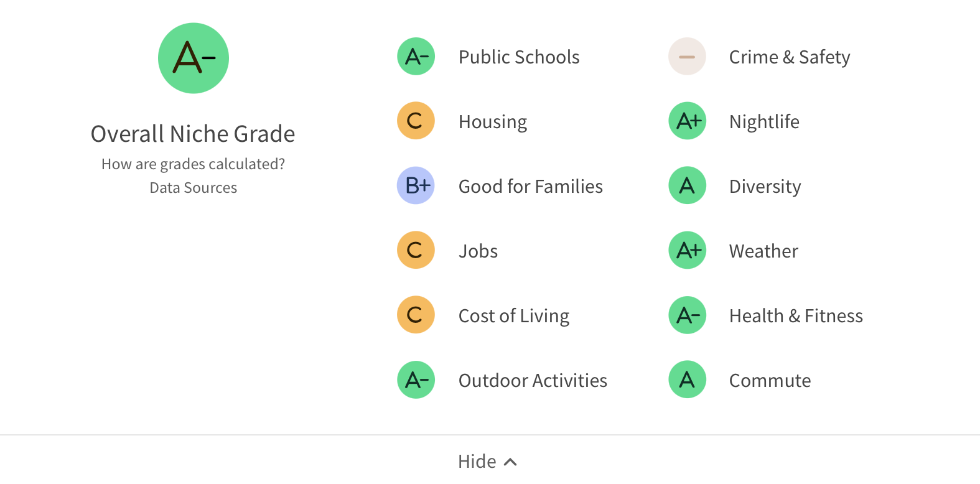Viewport: 980px width, 484px height.
Task: Click the Public Schools text label
Action: point(519,57)
